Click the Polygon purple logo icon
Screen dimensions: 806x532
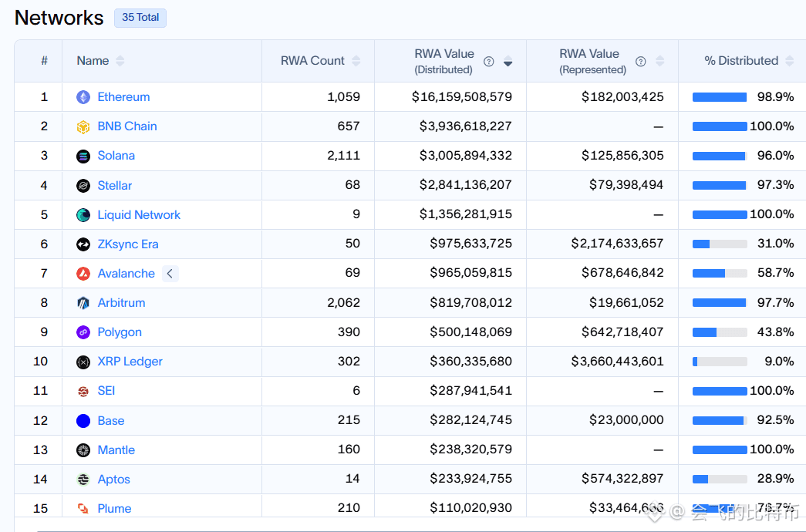(83, 332)
